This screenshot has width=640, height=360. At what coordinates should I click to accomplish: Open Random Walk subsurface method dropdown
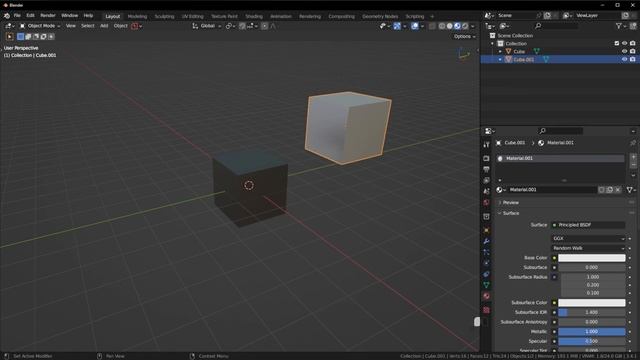(x=588, y=248)
